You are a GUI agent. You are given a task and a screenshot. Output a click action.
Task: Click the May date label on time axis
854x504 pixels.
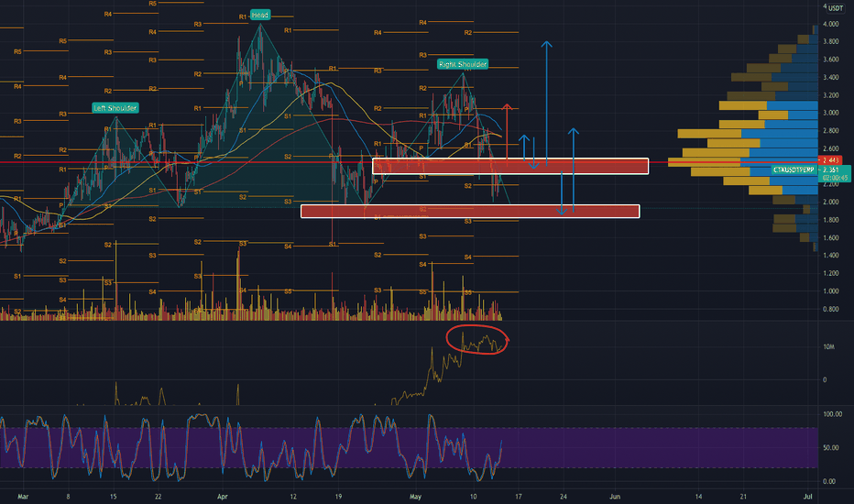pos(415,497)
